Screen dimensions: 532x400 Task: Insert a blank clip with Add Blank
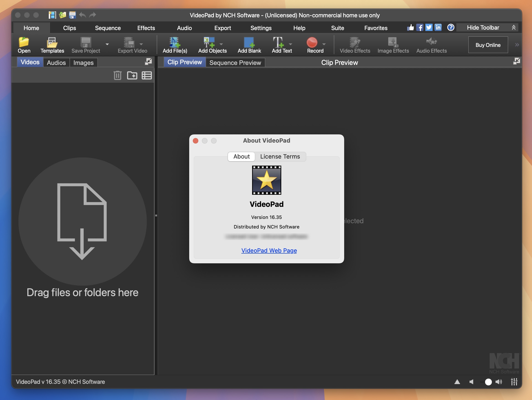[x=249, y=45]
